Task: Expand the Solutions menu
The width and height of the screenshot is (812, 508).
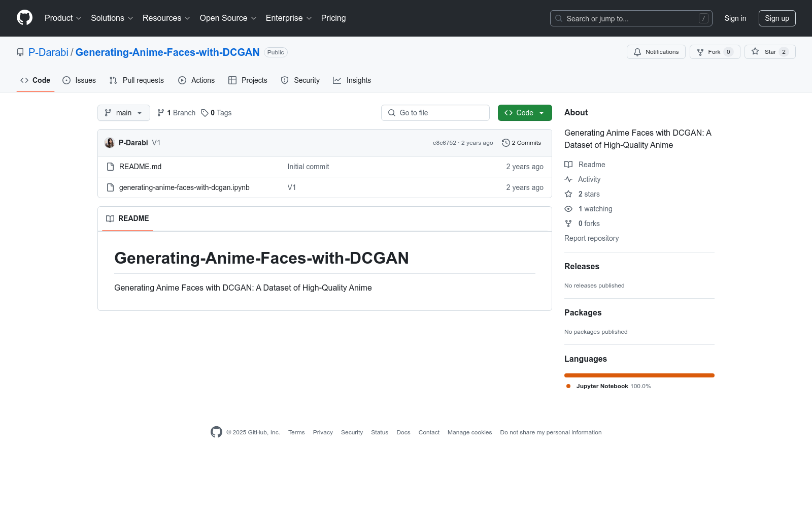Action: coord(112,18)
